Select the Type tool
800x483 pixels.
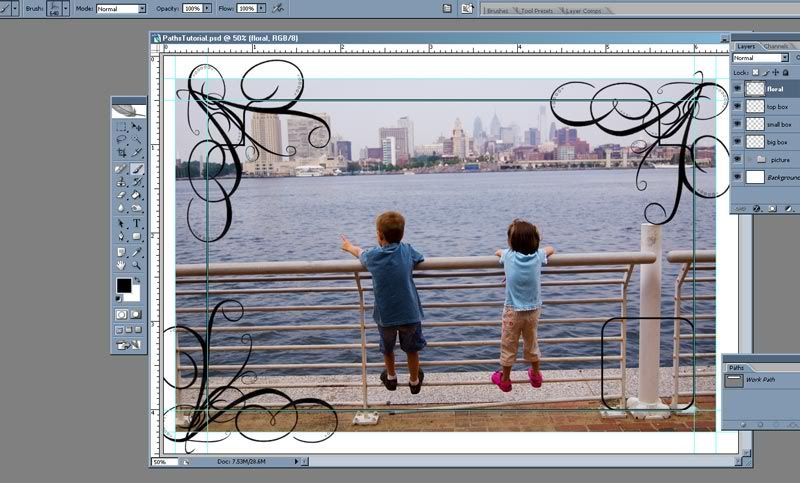click(137, 223)
